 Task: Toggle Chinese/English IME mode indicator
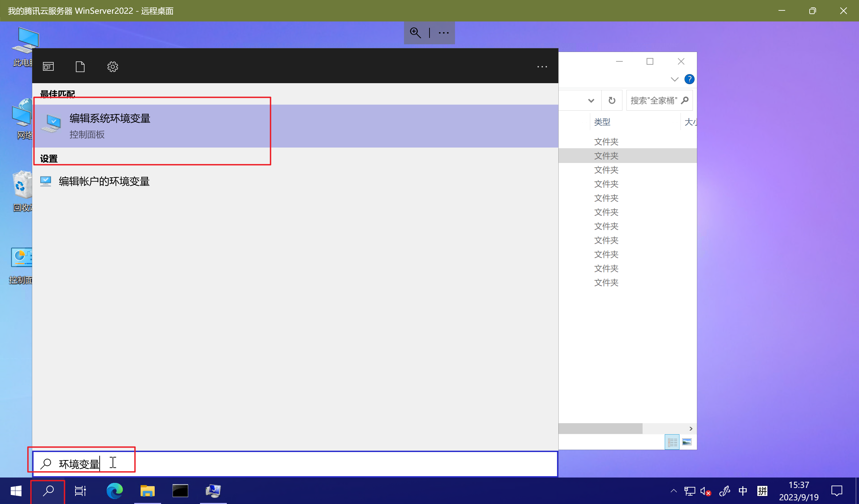[x=743, y=491]
